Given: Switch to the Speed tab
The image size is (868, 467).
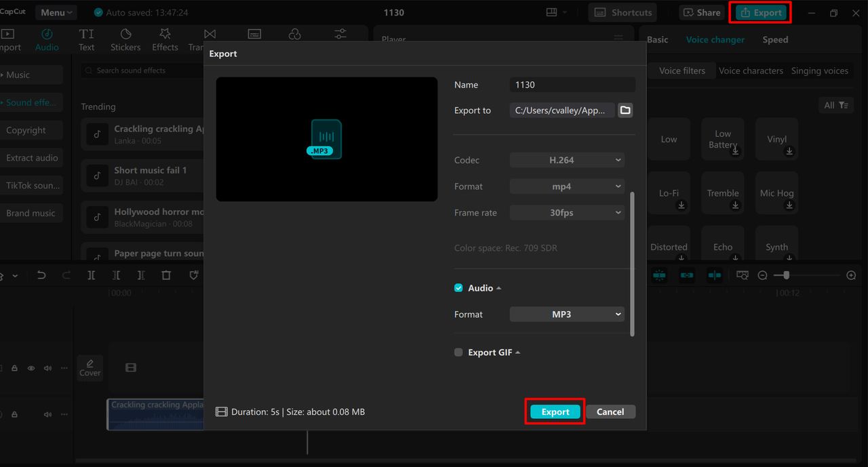Looking at the screenshot, I should [x=775, y=39].
